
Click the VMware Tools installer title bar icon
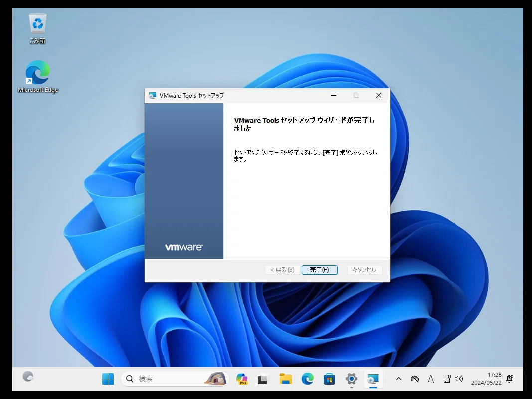click(x=153, y=95)
